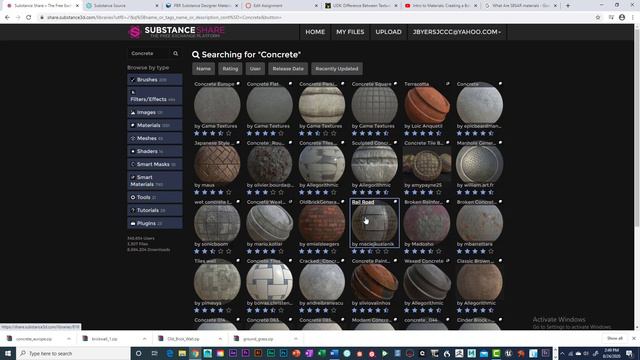Click author link by Loic Anquetil
Viewport: 640px width, 360px height.
423,126
